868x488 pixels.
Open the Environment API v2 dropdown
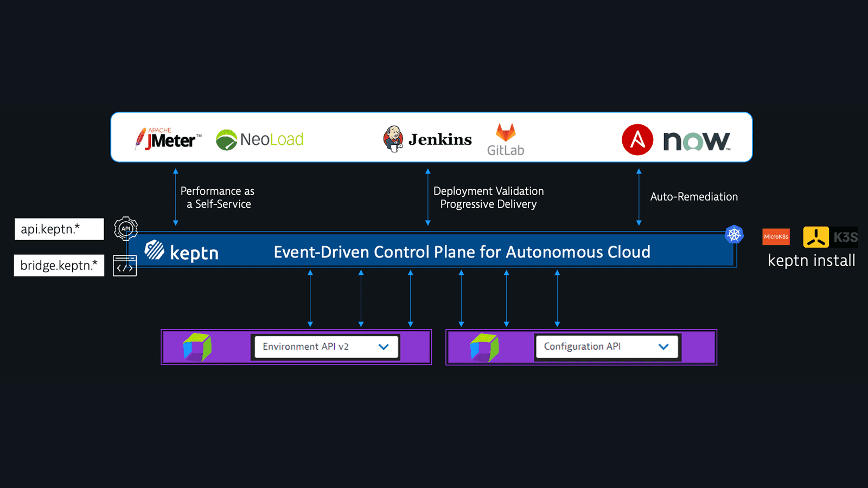click(x=327, y=347)
